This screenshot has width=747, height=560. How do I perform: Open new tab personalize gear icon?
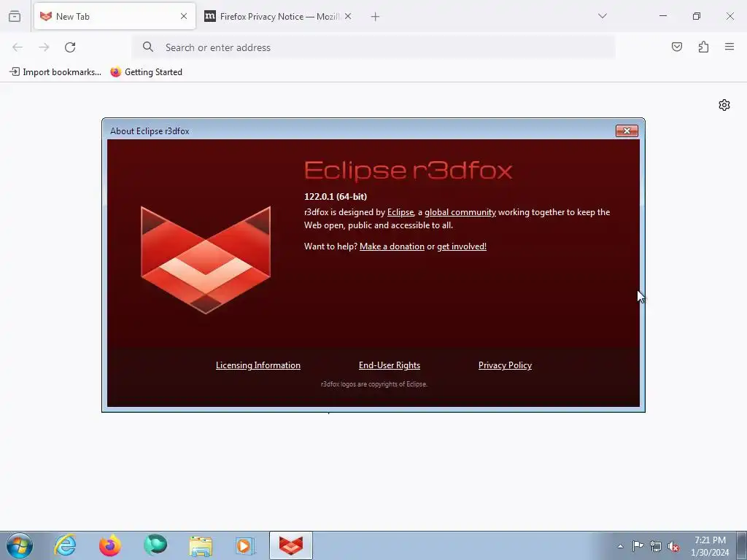pyautogui.click(x=724, y=105)
